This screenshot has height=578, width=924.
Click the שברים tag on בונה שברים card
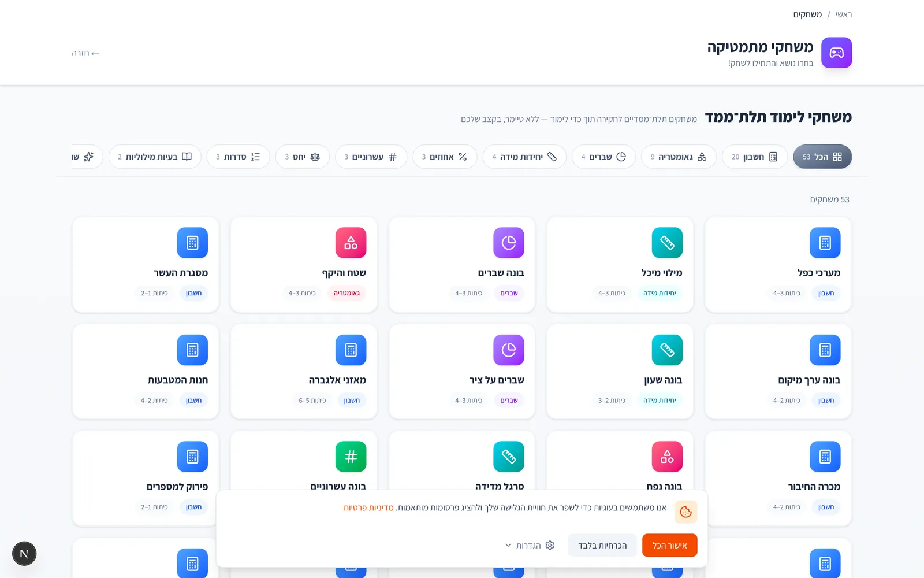coord(509,293)
